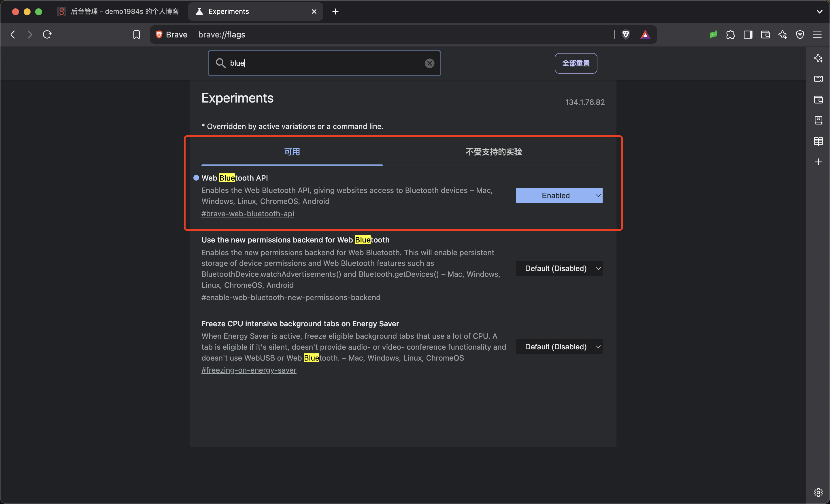Switch to 不受支持的实验 tab
Screen dimensions: 830x504
pos(494,152)
